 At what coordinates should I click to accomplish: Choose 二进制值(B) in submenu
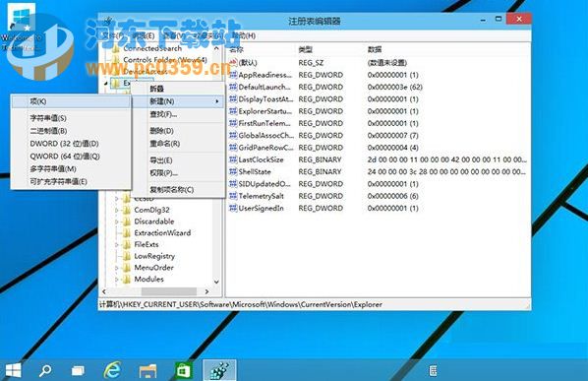coord(71,131)
